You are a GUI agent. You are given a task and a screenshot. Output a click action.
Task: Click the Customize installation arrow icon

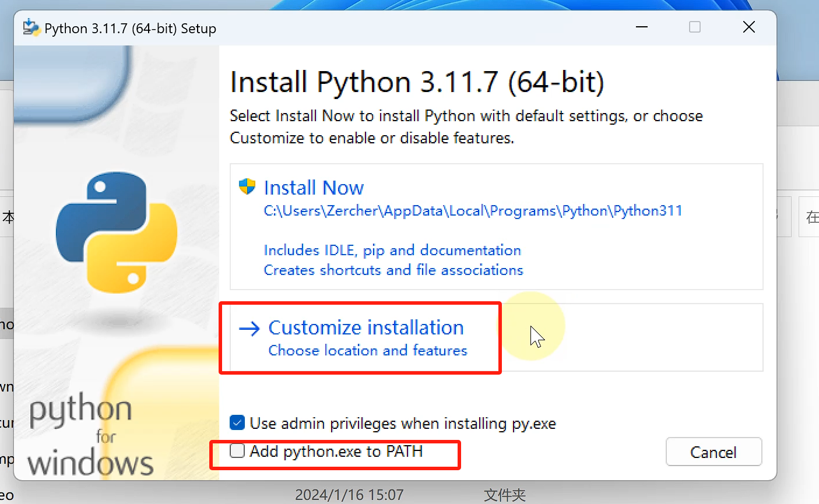pyautogui.click(x=249, y=329)
